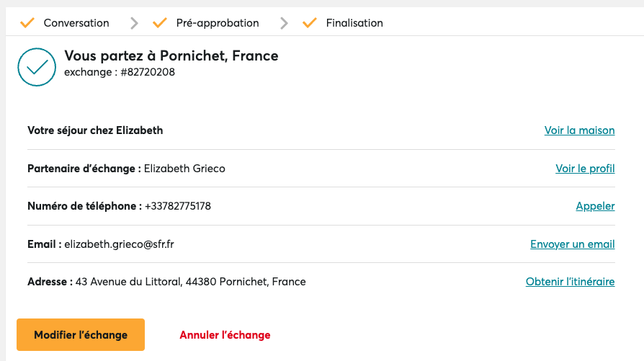Open the Voir la maison link
644x361 pixels.
(x=579, y=130)
